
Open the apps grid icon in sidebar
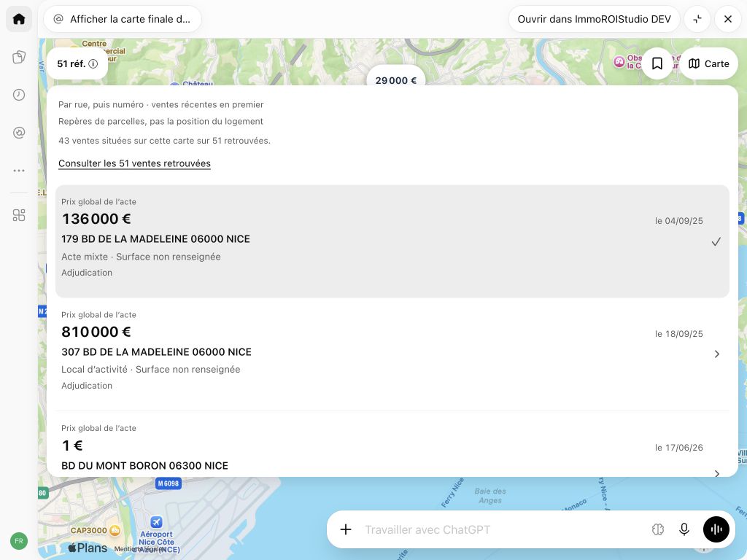point(19,215)
